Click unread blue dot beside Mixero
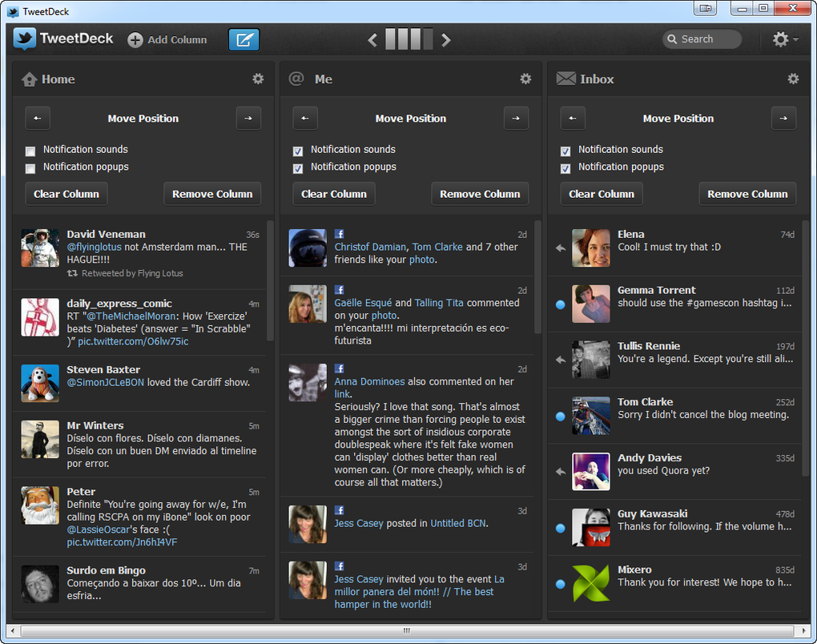 pyautogui.click(x=561, y=584)
